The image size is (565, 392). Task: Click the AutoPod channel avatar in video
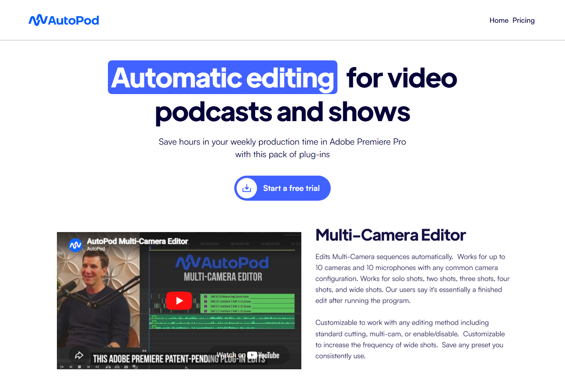pyautogui.click(x=75, y=245)
